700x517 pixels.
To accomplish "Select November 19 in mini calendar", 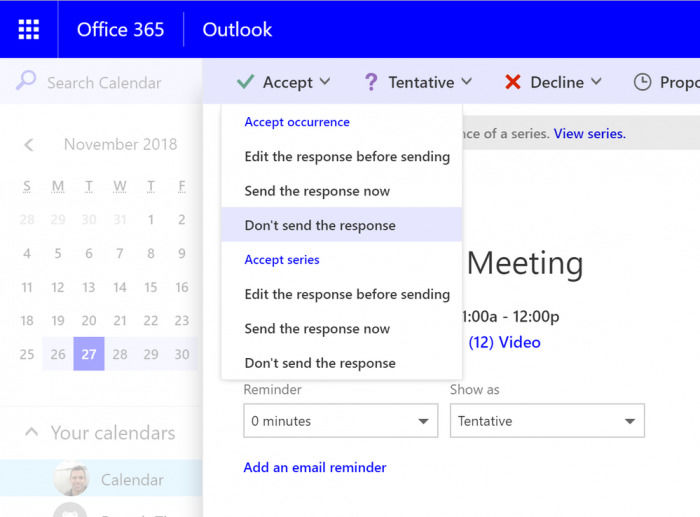I will pyautogui.click(x=58, y=321).
